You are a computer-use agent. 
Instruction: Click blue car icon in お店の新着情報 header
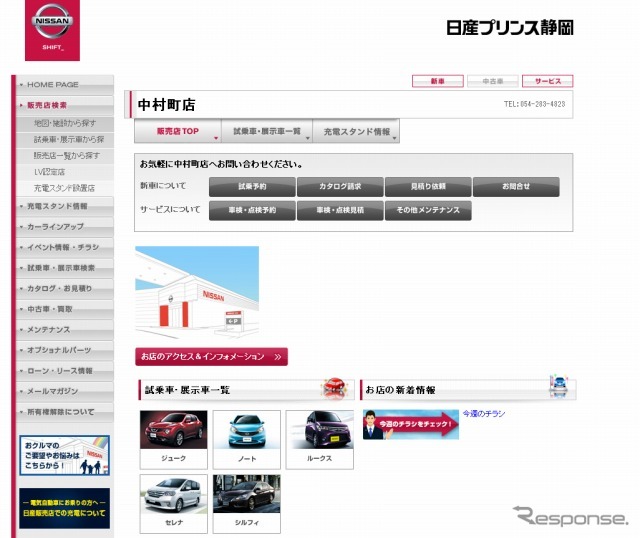[x=558, y=385]
